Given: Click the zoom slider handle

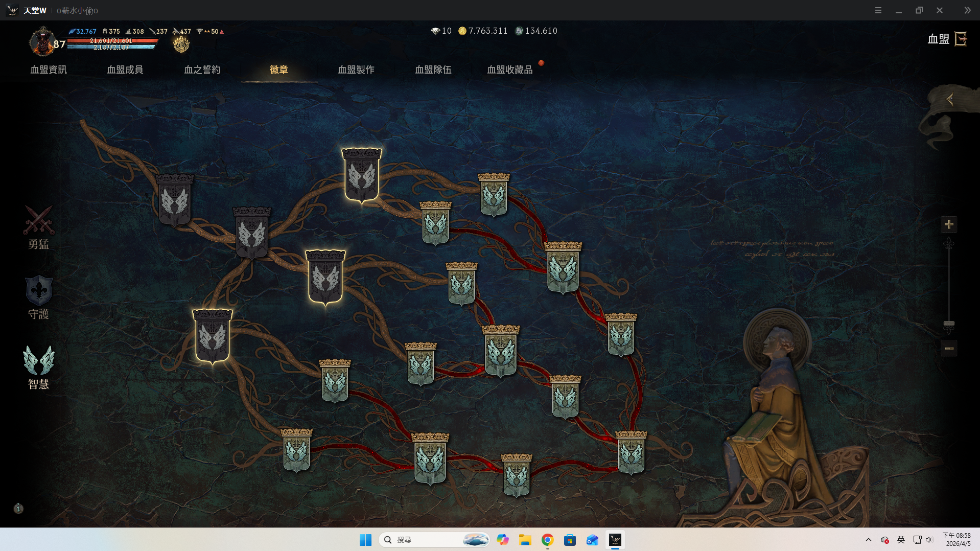Looking at the screenshot, I should pyautogui.click(x=949, y=324).
